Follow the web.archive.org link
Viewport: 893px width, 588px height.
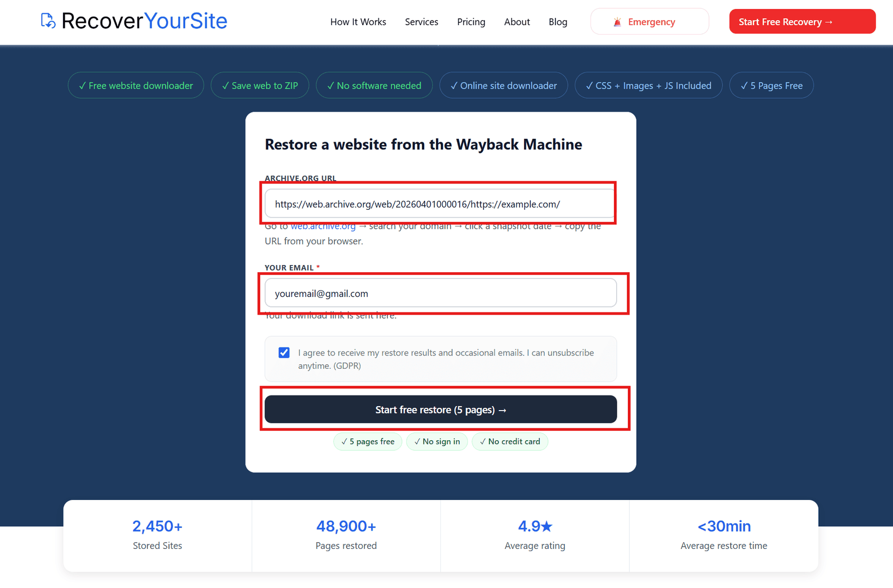[323, 226]
